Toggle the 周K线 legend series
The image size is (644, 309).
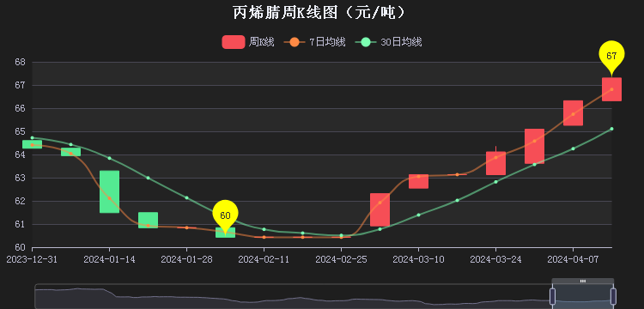click(248, 42)
